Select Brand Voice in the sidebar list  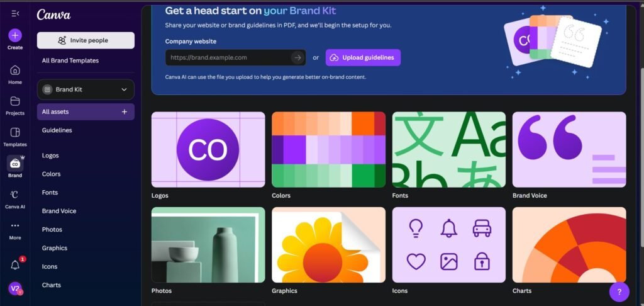[x=59, y=211]
